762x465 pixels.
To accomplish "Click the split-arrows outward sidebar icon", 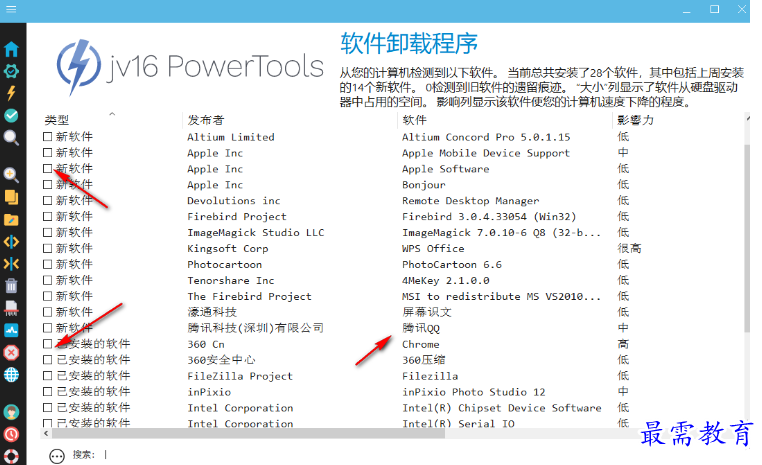I will pyautogui.click(x=11, y=241).
